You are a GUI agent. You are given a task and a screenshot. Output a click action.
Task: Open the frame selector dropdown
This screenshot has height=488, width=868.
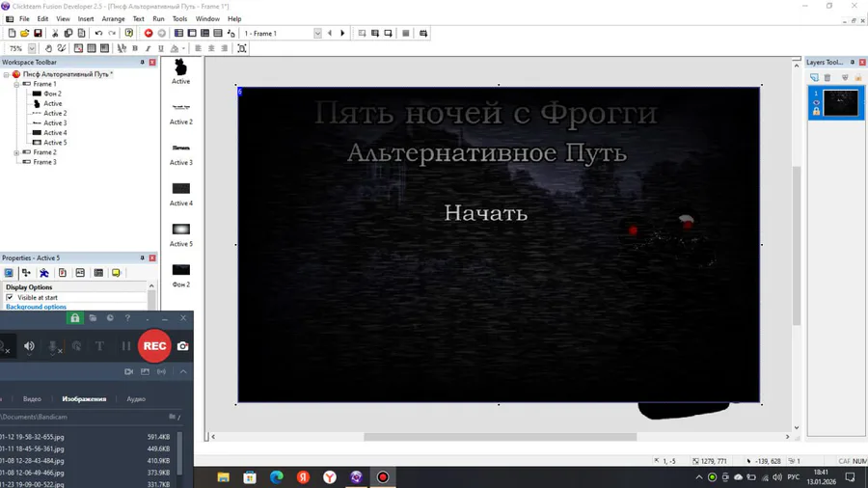(x=317, y=33)
